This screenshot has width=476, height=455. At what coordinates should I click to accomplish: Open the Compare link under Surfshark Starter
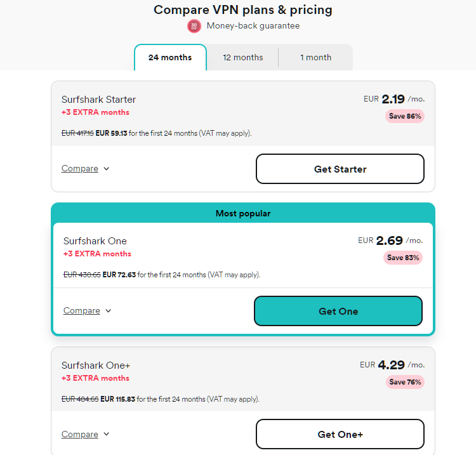tap(80, 168)
